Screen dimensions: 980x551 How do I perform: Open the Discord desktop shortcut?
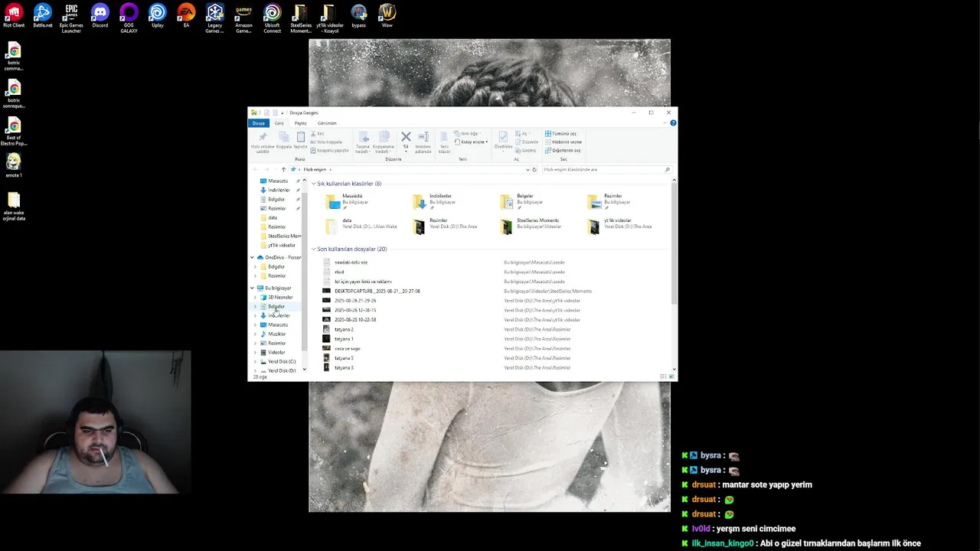point(100,16)
